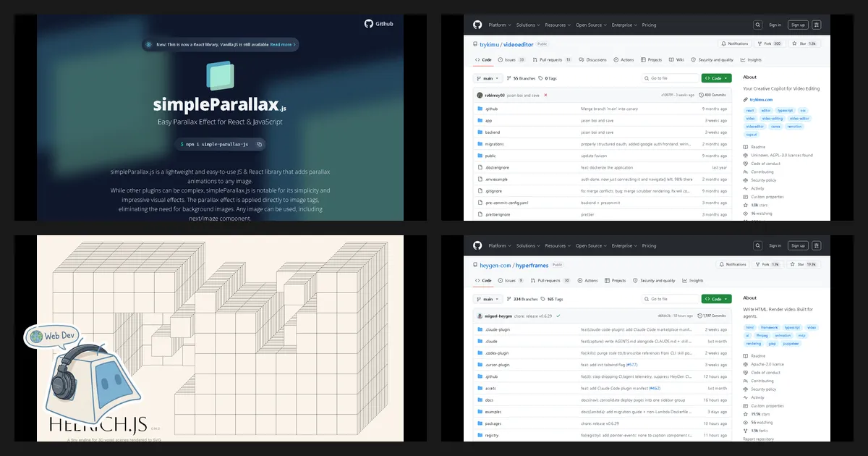The width and height of the screenshot is (868, 456).
Task: Open the packages folder in hyperframes repo
Action: (493, 423)
